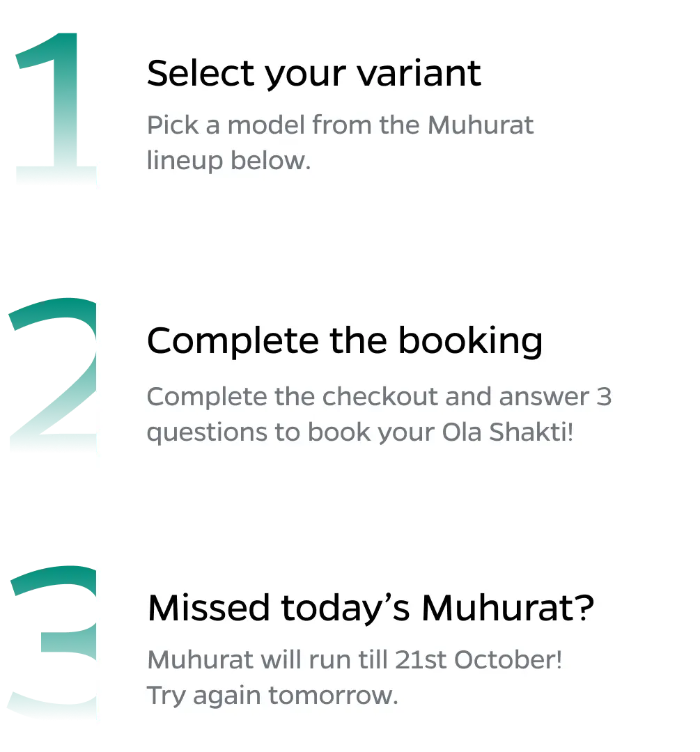The height and width of the screenshot is (752, 700).
Task: Click the "Missed today's Muhurat?" heading
Action: pos(371,608)
